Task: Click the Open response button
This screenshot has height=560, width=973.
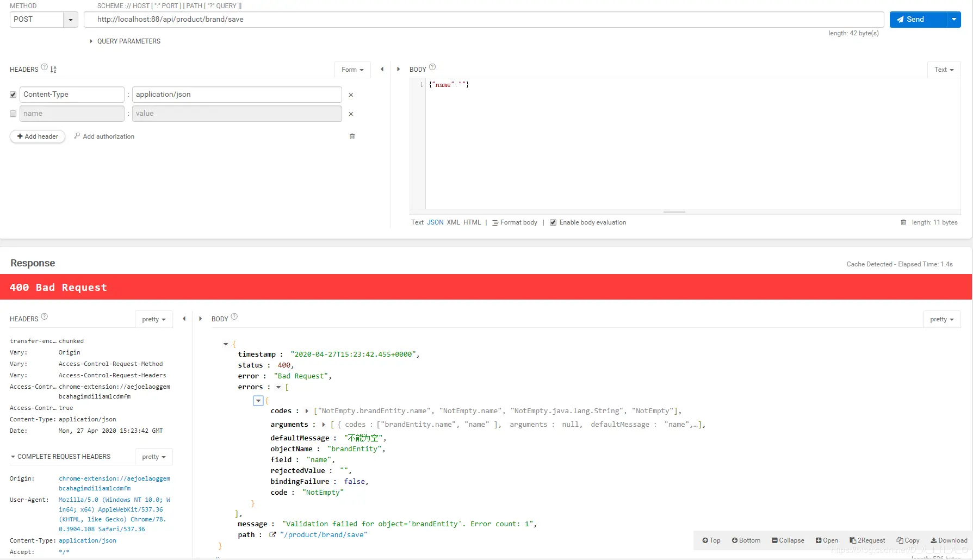Action: pyautogui.click(x=827, y=540)
